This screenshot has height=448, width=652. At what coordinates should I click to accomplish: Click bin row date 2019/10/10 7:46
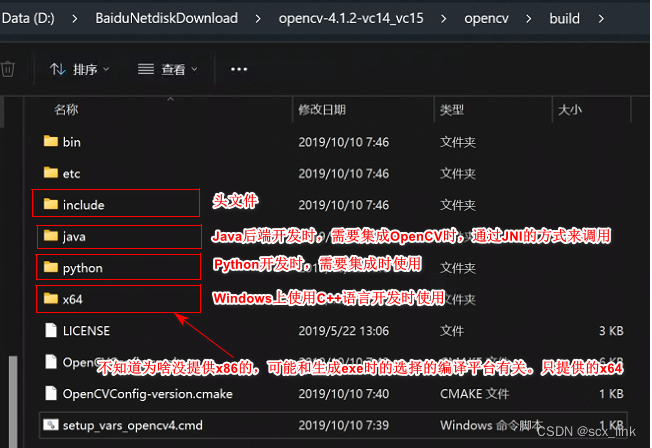(x=343, y=142)
